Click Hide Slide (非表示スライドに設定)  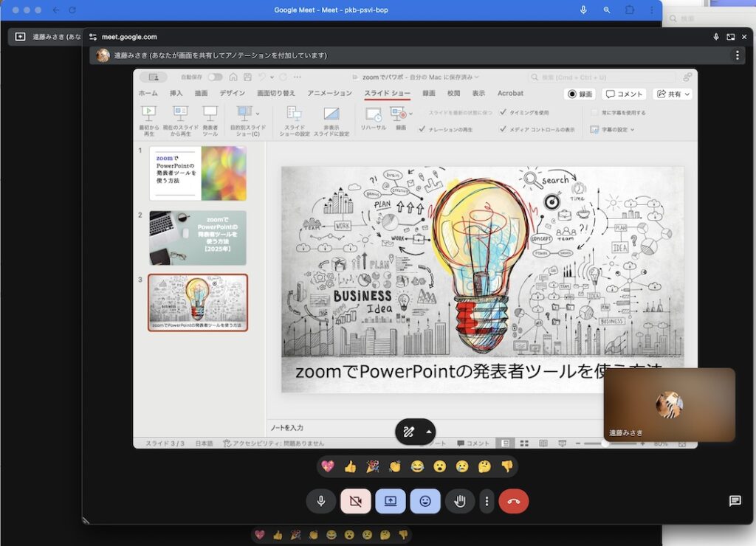331,120
